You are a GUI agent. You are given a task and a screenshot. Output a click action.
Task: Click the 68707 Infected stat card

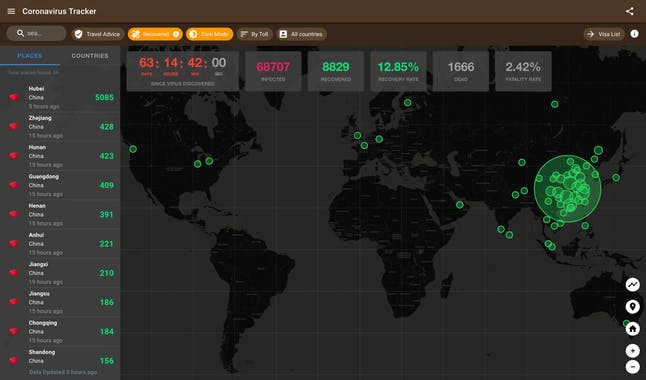point(273,71)
